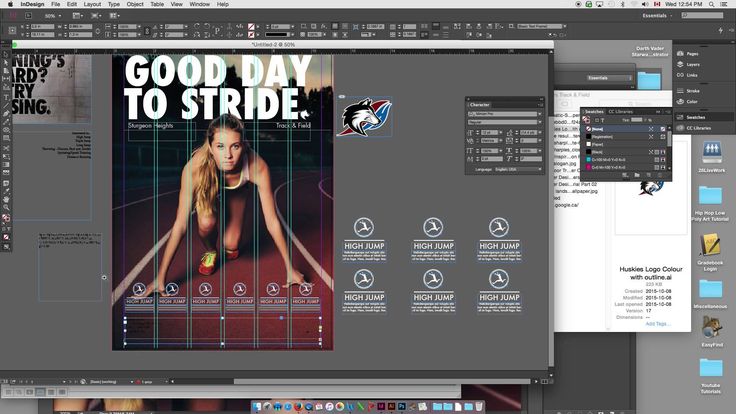Select the Rectangle Frame tool

coord(6,130)
